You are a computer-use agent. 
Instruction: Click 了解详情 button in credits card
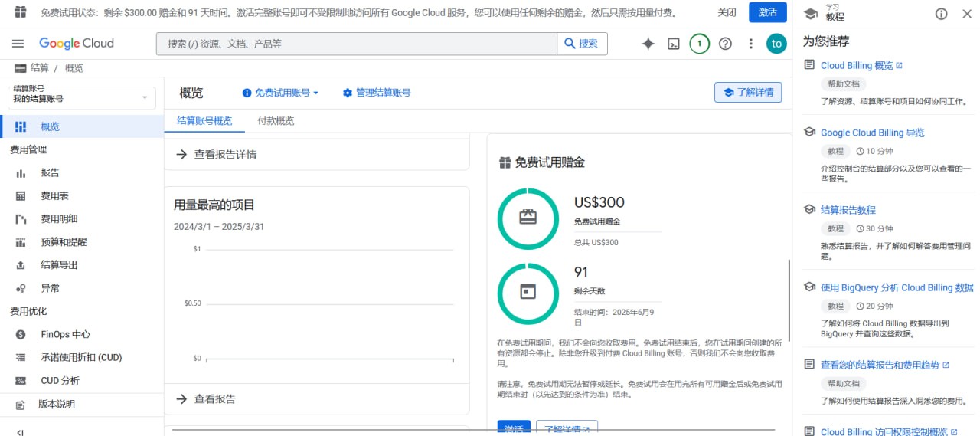coord(567,428)
